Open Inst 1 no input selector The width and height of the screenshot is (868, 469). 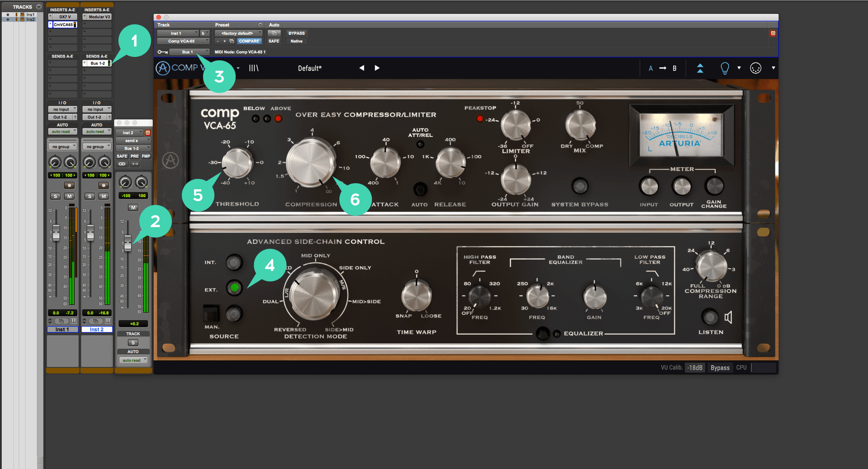[62, 109]
